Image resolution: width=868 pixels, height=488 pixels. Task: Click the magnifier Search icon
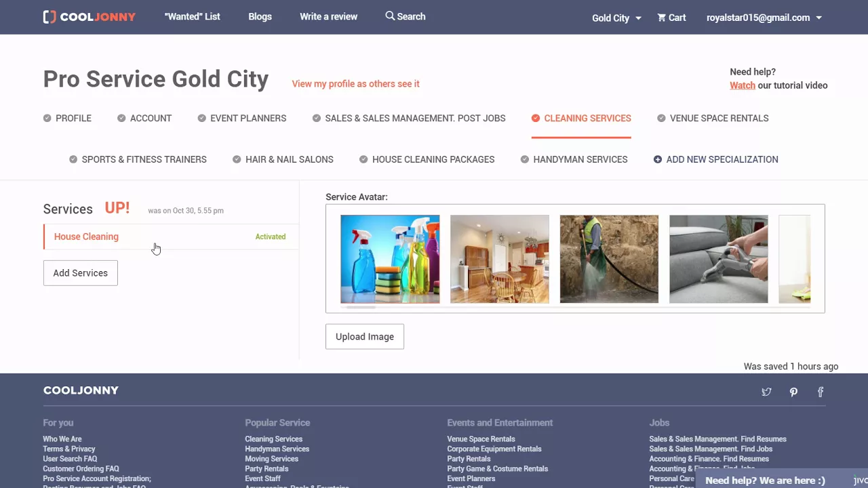[390, 16]
